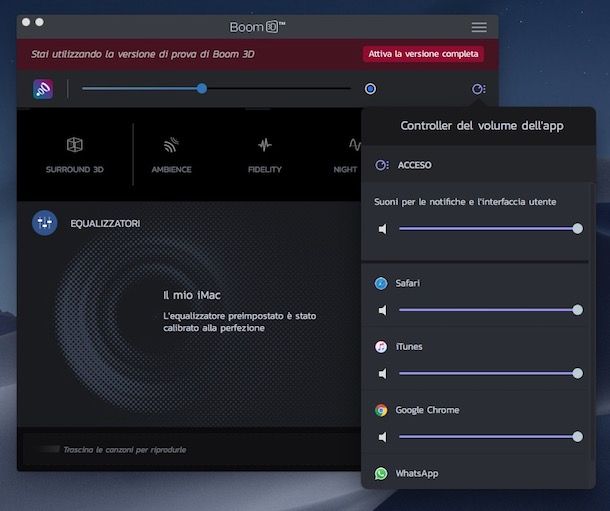Screen dimensions: 610x511
Task: Enable the Fidelity effect
Action: click(265, 155)
